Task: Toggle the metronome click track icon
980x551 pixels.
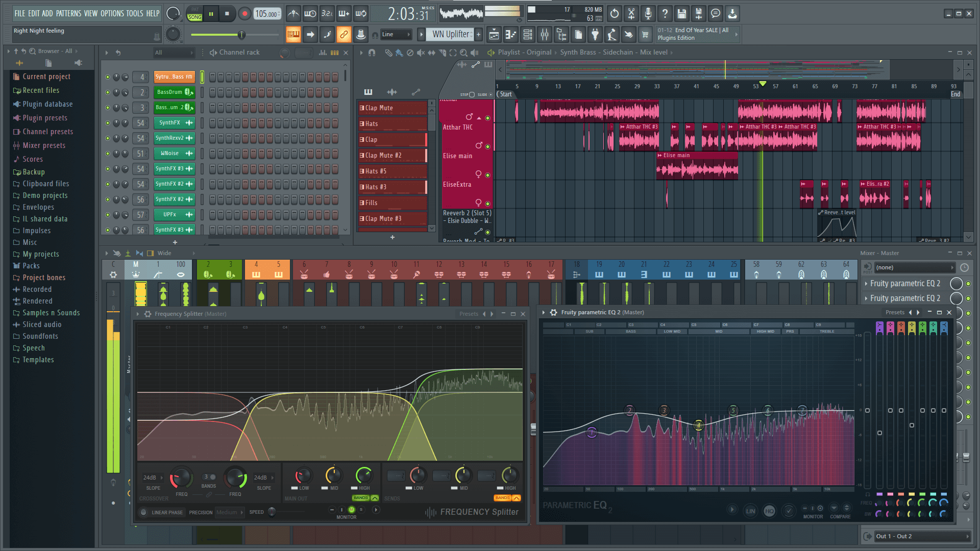Action: (x=294, y=13)
